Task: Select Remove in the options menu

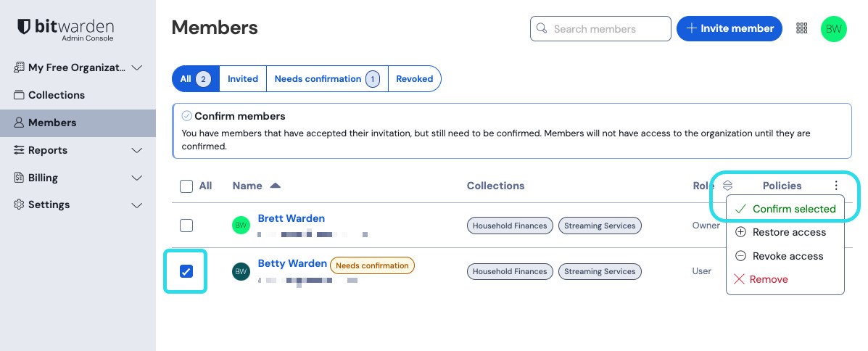Action: (x=768, y=279)
